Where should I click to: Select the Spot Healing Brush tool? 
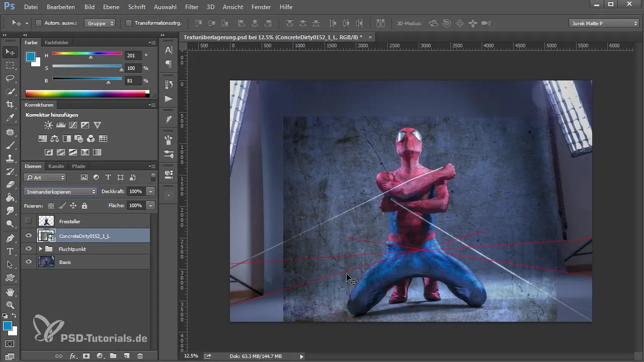pos(10,132)
